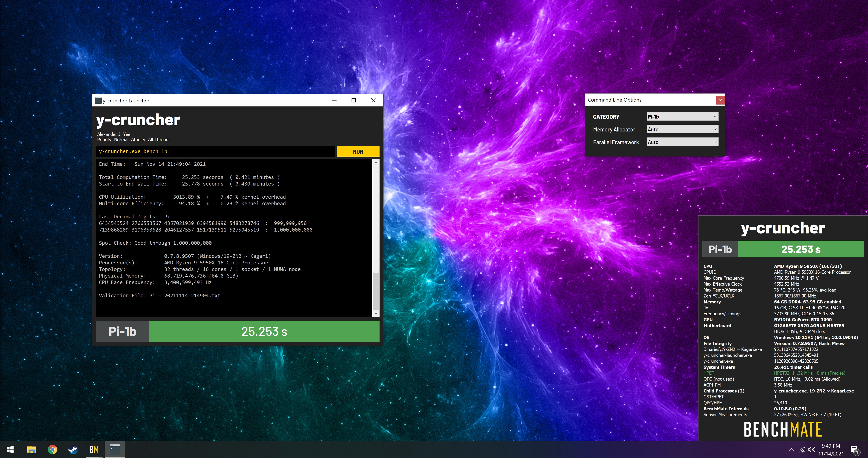Open the Memory Allocator dropdown
The width and height of the screenshot is (868, 458).
(682, 130)
